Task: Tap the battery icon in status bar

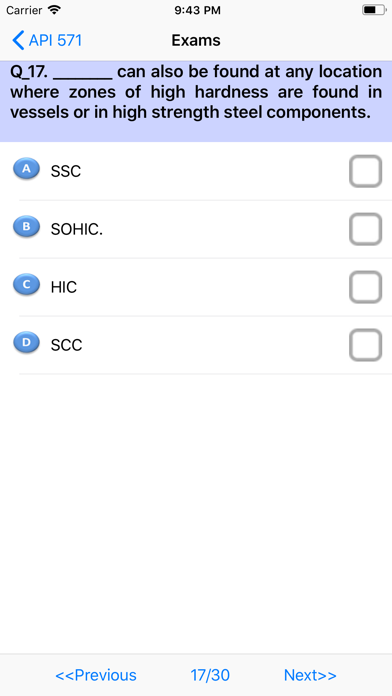Action: pos(374,10)
